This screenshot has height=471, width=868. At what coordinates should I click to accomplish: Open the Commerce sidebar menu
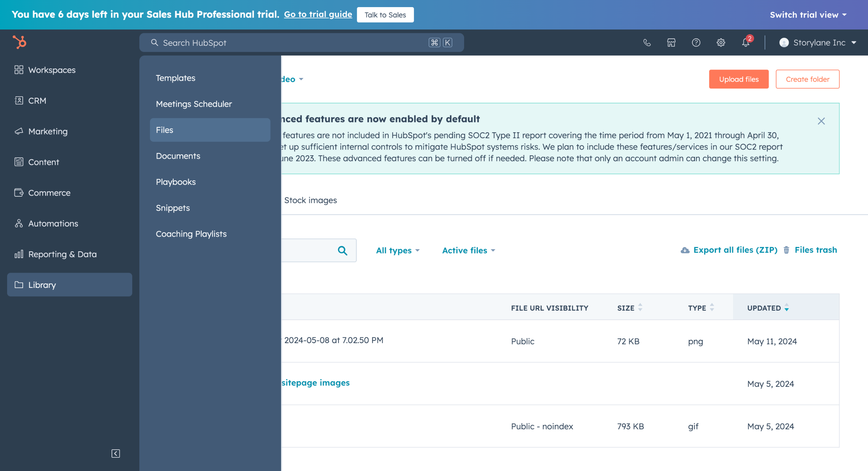70,193
